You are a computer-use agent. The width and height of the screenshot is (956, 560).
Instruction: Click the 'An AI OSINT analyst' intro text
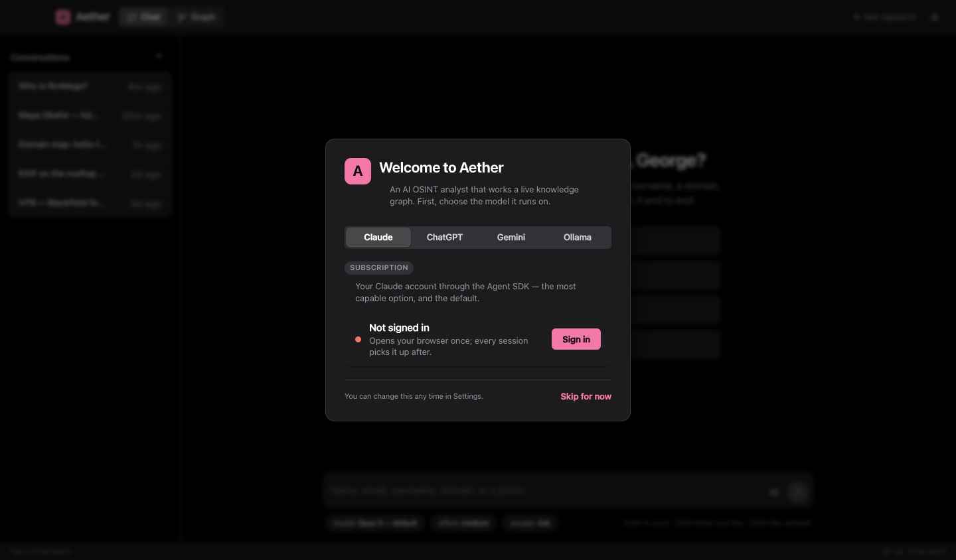[484, 196]
